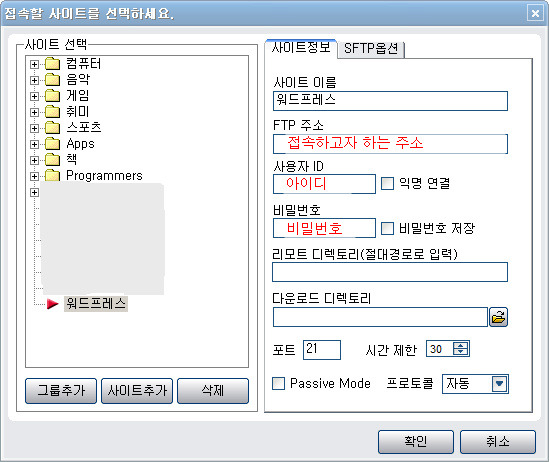Click the 리모트 디렉토리 input field
Viewport: 549px width, 462px height.
coord(390,272)
